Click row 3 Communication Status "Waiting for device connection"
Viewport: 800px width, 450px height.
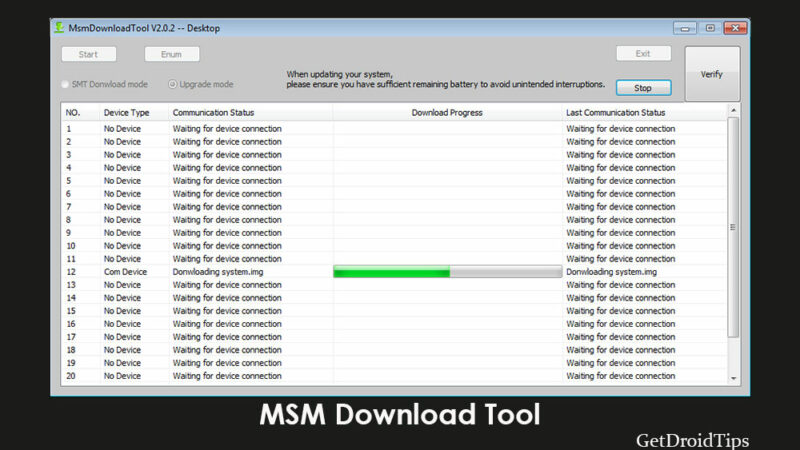(x=227, y=155)
